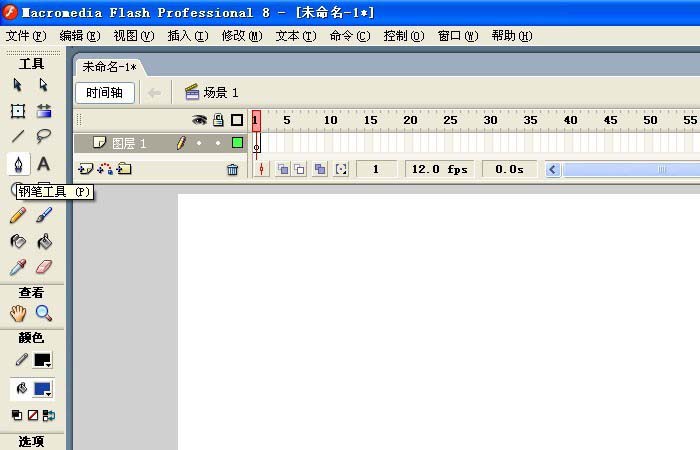Image resolution: width=700 pixels, height=450 pixels.
Task: Open the 窗口 (Window) menu
Action: tap(458, 36)
